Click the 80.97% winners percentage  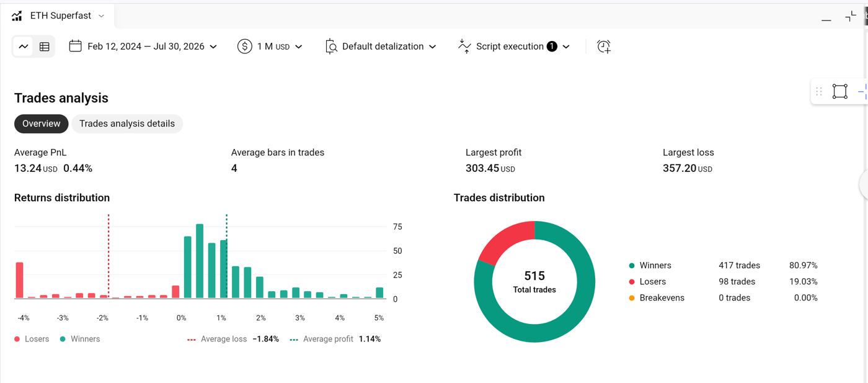[x=803, y=266]
